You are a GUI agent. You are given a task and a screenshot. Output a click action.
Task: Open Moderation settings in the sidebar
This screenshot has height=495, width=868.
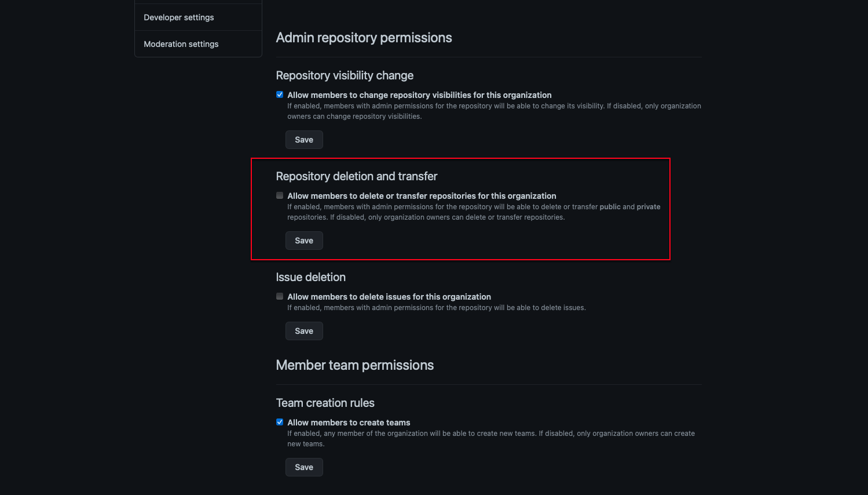pos(181,44)
